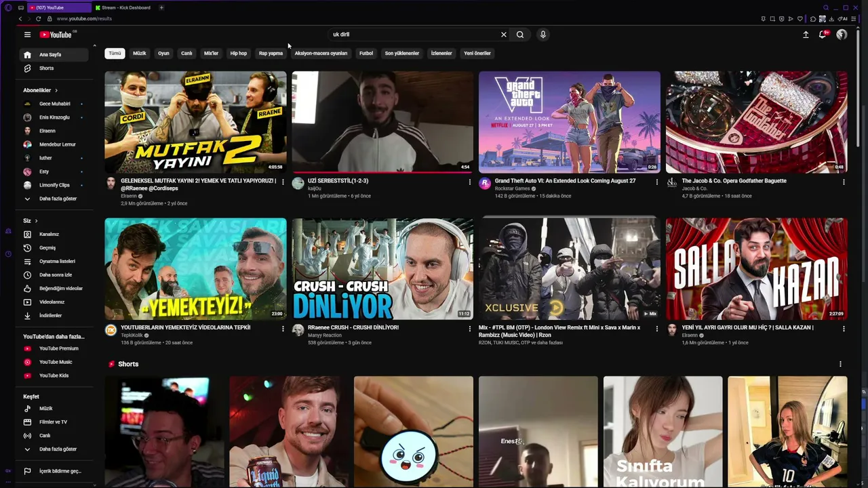Open options menu for UZİ SERBESTSTİL video
Screen dimensions: 868x488
click(x=469, y=182)
